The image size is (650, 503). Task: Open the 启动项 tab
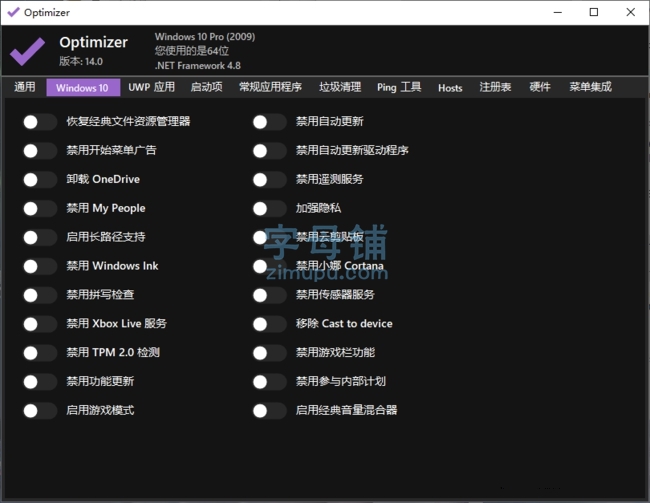coord(206,87)
